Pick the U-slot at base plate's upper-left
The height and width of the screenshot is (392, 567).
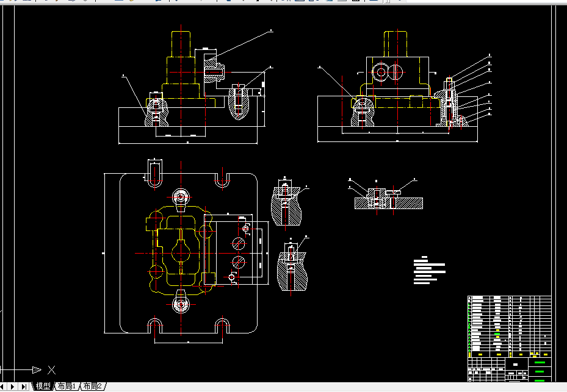pos(155,174)
